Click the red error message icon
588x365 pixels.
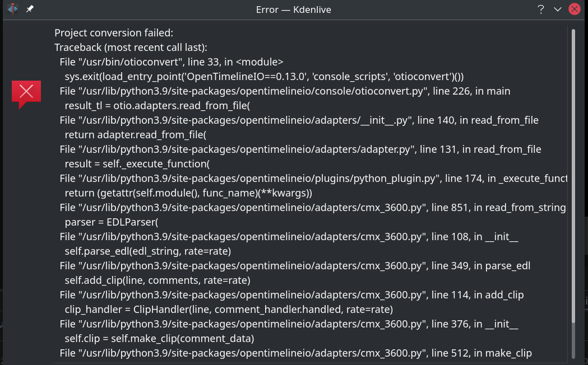(26, 93)
